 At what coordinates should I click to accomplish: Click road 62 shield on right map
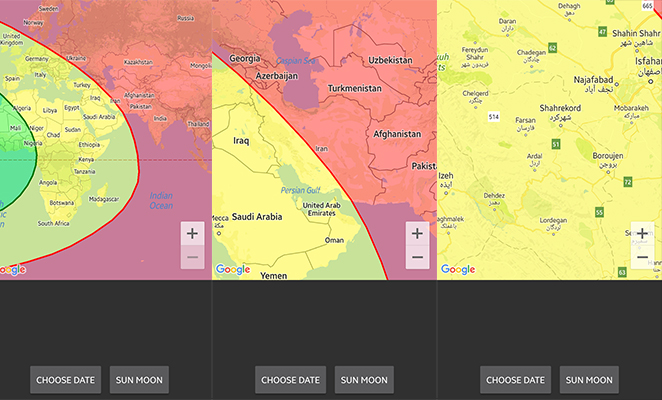(552, 47)
